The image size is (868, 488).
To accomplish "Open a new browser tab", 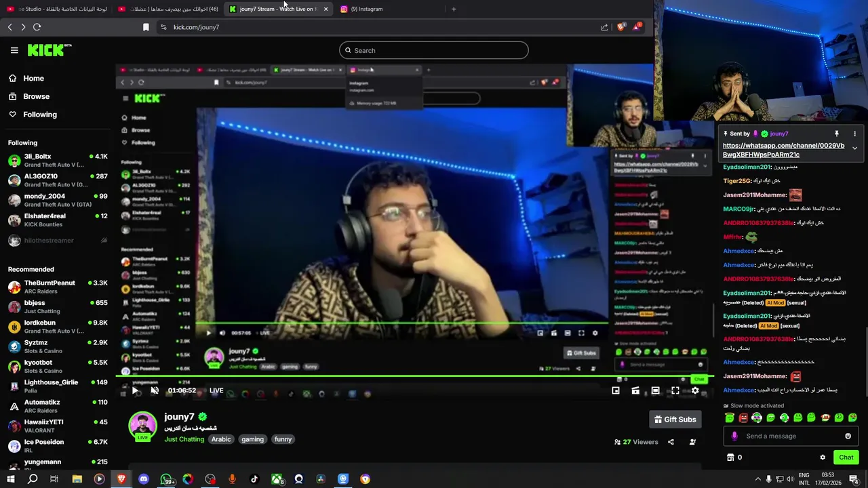I will [x=454, y=9].
